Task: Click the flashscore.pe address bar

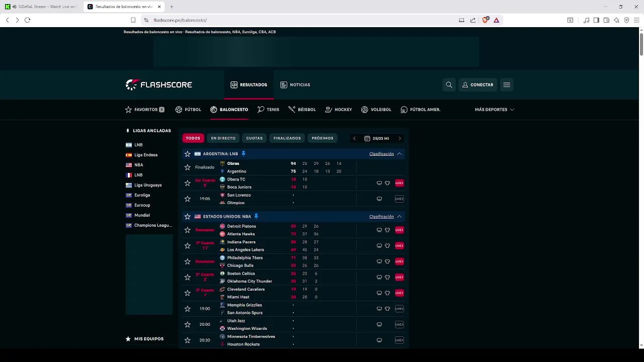Action: [x=302, y=20]
